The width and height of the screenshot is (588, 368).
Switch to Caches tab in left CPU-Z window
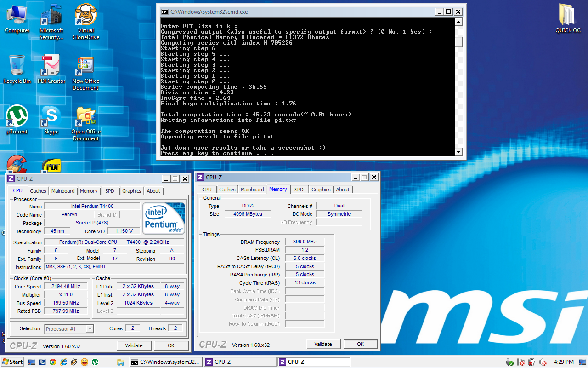click(x=38, y=191)
